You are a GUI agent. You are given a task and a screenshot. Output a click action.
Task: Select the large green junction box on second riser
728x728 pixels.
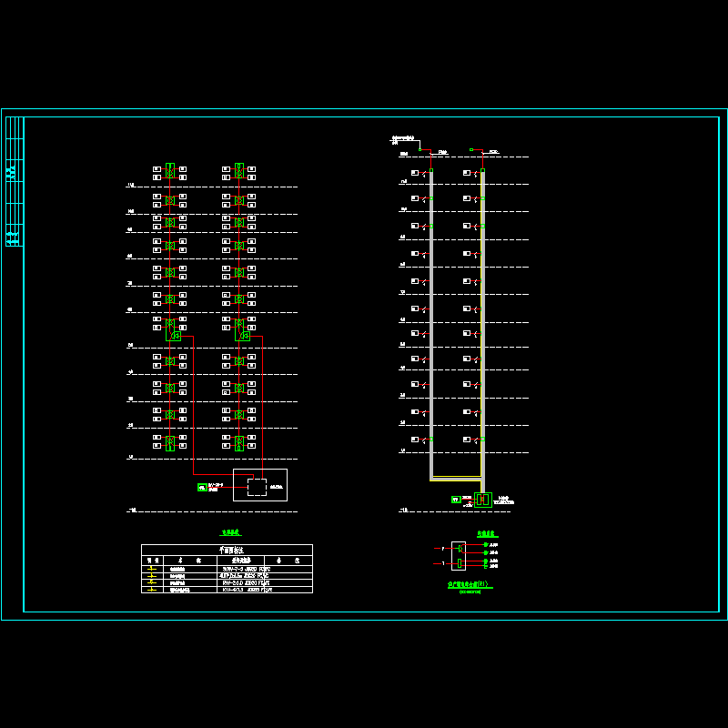[243, 336]
